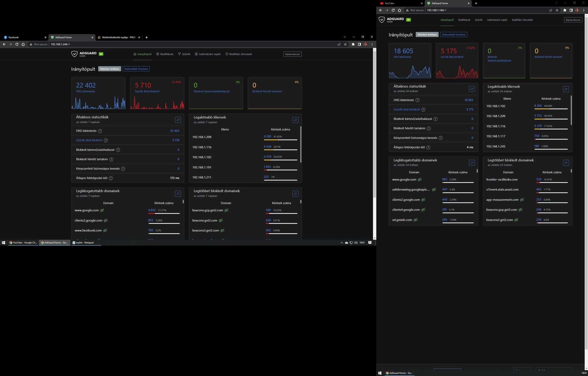
Task: Open Chrome three-dot menu in left browser
Action: click(372, 44)
